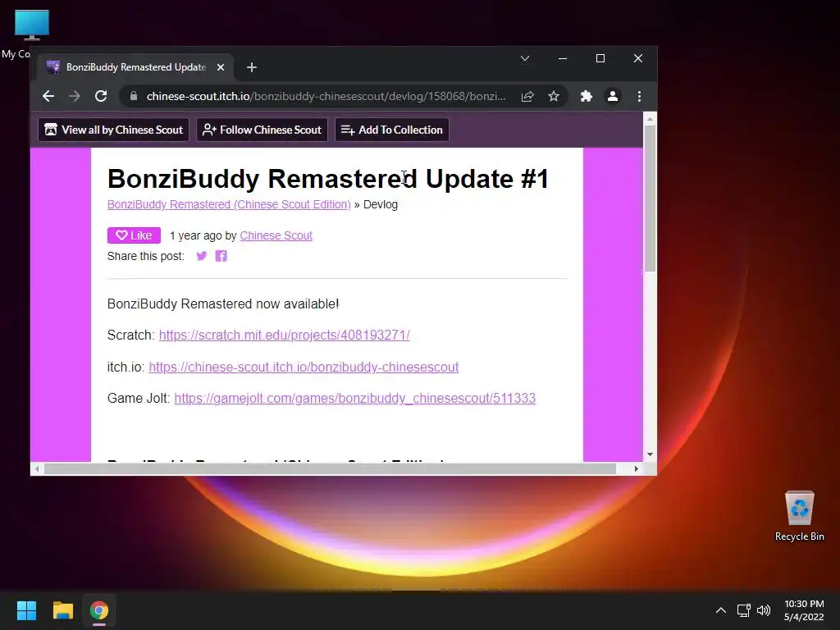Open the chinese-scout.itch.io bonzibuddy link
This screenshot has width=840, height=630.
point(304,367)
